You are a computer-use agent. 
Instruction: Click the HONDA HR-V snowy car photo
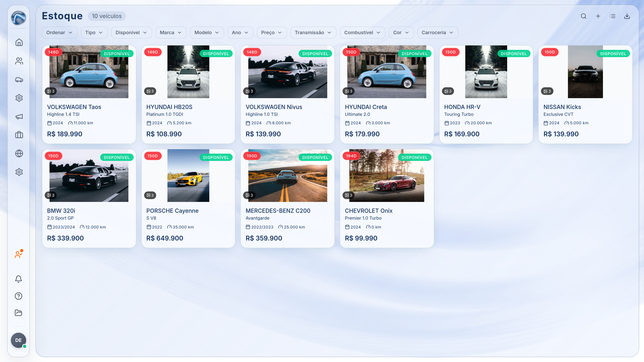[486, 72]
